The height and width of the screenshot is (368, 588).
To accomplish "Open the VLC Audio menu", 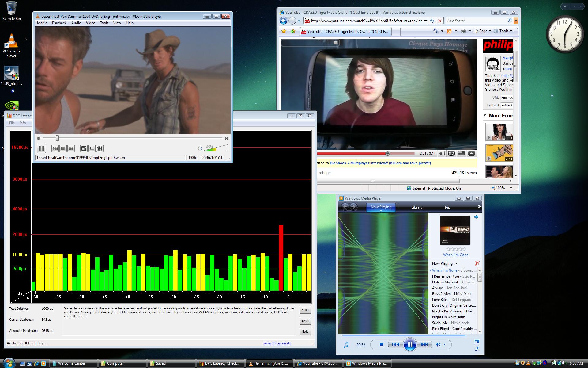I will [76, 23].
